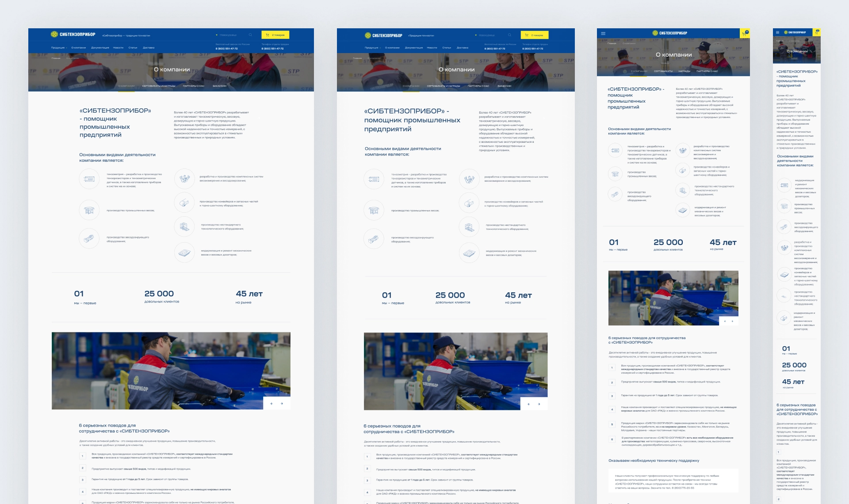The image size is (849, 504).
Task: Click the factory worker photo in the leftmost mockup
Action: pos(171,370)
